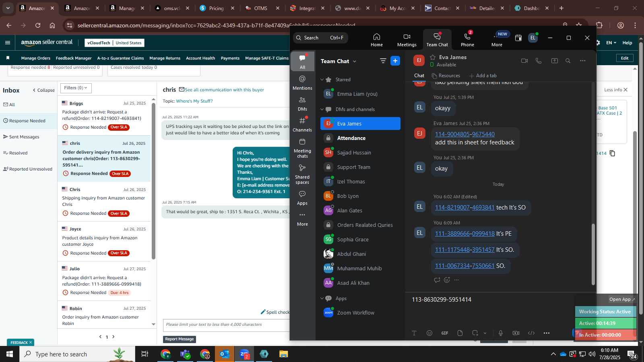Open Zoom Phone tab
The width and height of the screenshot is (644, 362).
click(467, 40)
